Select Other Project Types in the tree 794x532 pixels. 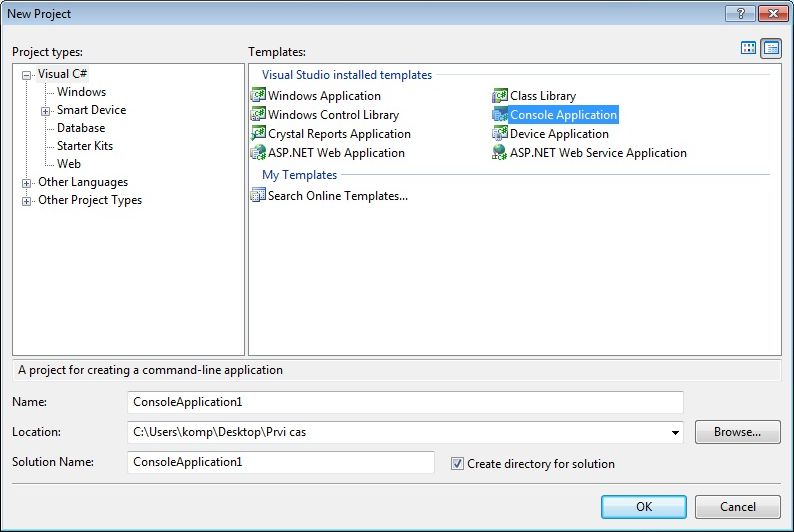(90, 200)
